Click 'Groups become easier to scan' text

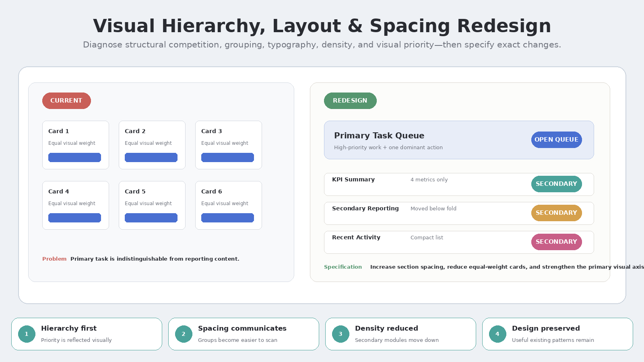pos(237,340)
